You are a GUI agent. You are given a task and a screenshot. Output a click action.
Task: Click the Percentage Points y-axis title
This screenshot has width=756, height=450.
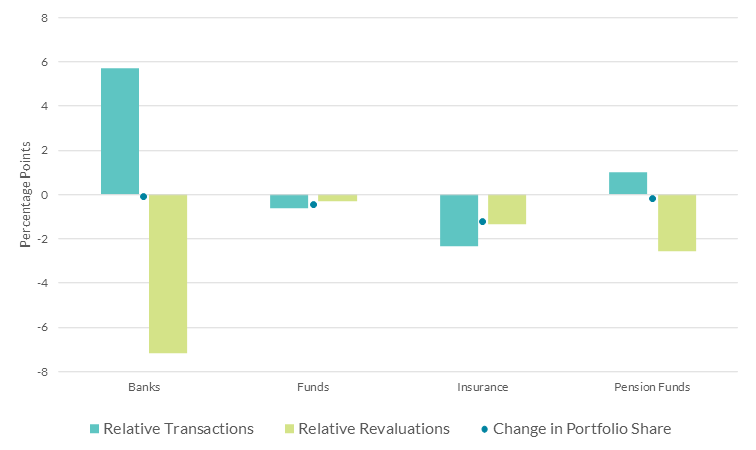[26, 194]
